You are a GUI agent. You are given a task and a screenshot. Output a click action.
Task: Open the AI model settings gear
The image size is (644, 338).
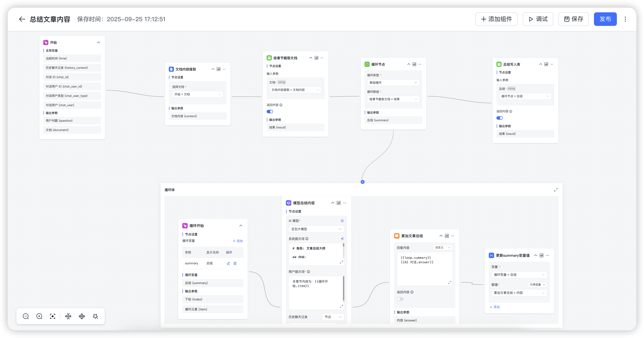pos(342,221)
